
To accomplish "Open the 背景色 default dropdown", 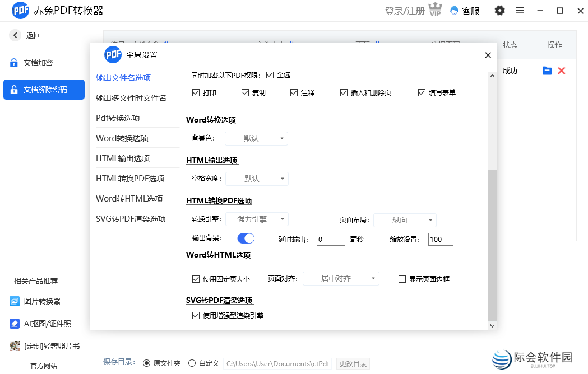I will (x=256, y=138).
